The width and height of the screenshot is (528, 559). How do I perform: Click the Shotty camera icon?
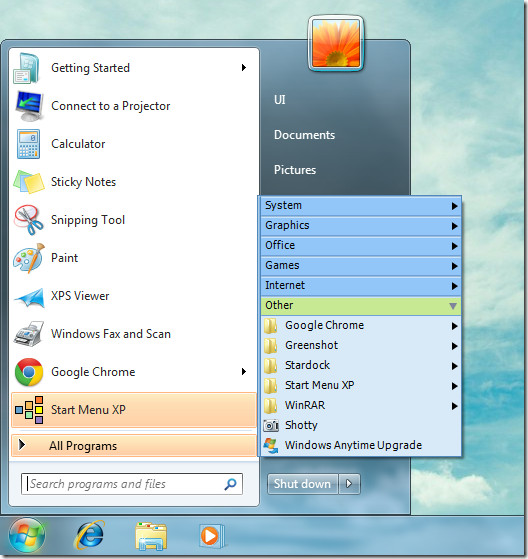pyautogui.click(x=271, y=425)
